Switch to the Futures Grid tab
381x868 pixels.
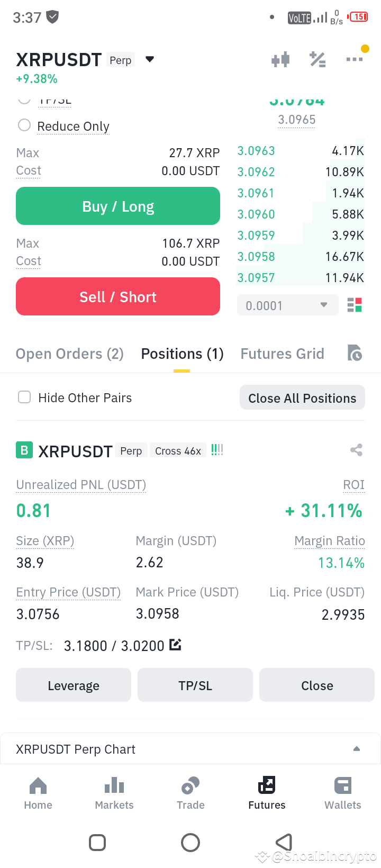pyautogui.click(x=283, y=354)
